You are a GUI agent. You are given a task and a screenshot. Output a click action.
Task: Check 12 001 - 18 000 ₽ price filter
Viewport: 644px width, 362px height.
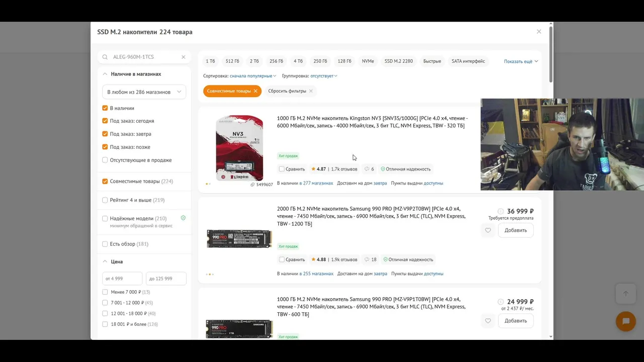click(105, 313)
